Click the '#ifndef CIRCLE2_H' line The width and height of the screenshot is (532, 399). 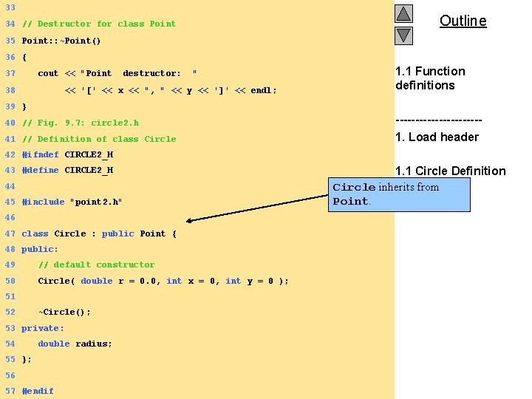[x=67, y=154]
